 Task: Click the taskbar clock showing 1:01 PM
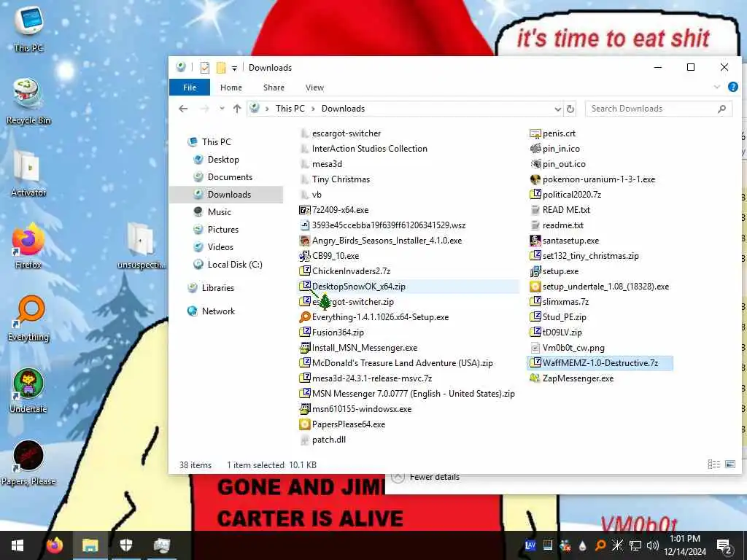(x=685, y=545)
